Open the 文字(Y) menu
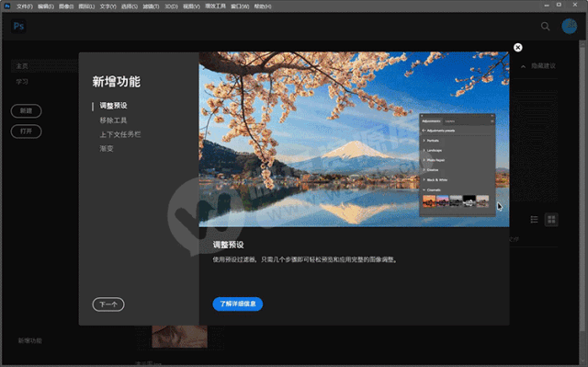Image resolution: width=588 pixels, height=367 pixels. pos(107,6)
